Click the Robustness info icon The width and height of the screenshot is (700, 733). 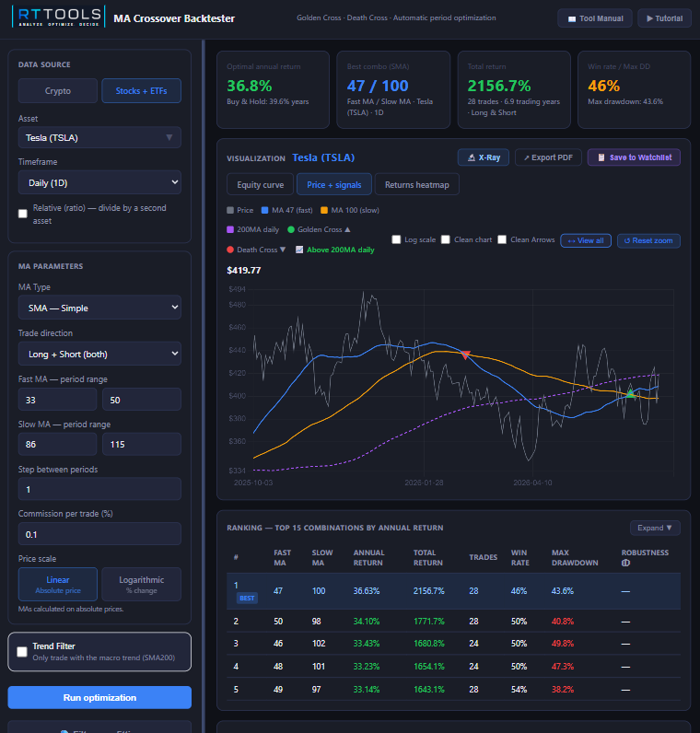(625, 563)
